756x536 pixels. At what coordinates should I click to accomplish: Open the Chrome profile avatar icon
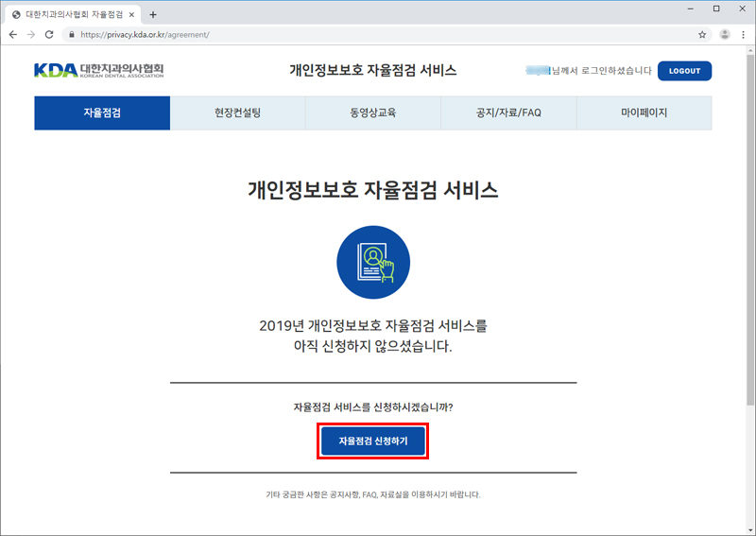(x=725, y=34)
